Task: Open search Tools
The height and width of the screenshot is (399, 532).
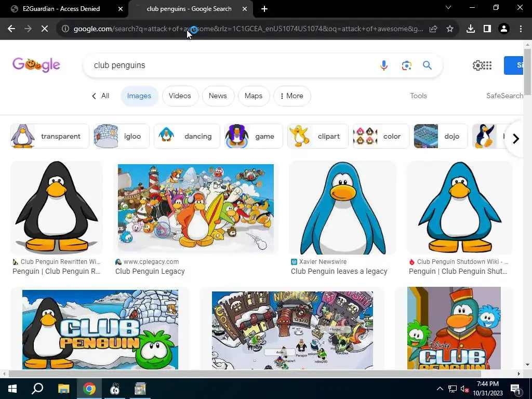Action: point(418,96)
